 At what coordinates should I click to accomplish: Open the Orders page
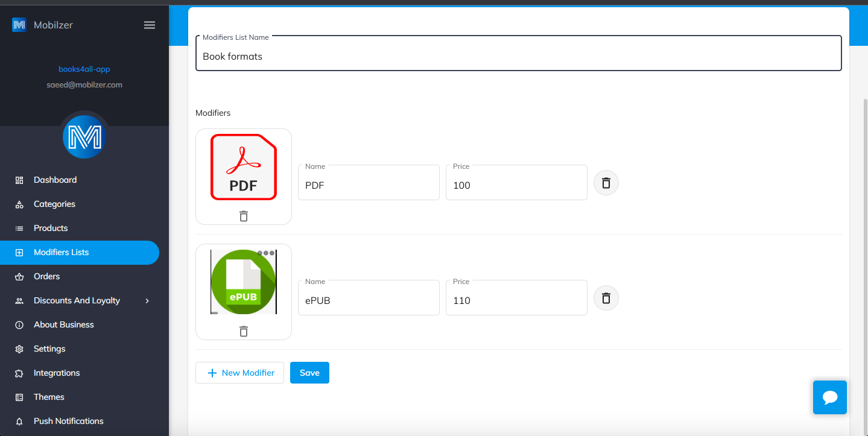(80, 276)
